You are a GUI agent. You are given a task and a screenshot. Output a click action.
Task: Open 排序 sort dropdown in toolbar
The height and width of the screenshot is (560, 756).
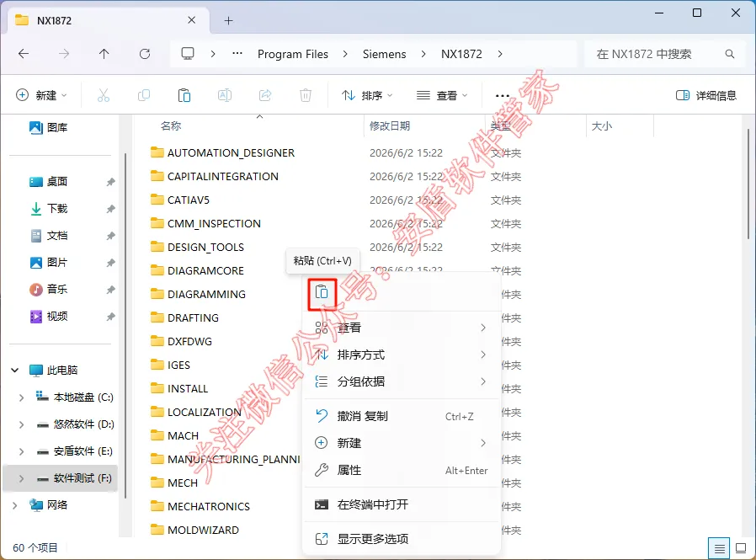click(367, 95)
